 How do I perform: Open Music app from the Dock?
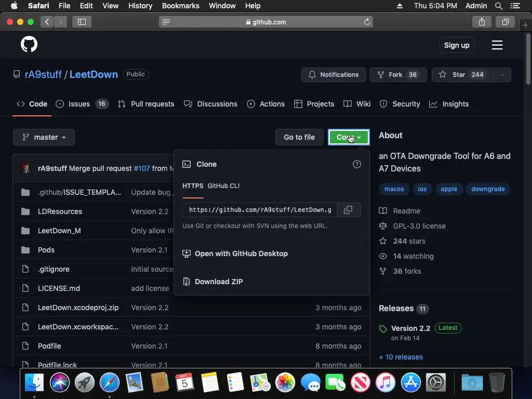385,382
